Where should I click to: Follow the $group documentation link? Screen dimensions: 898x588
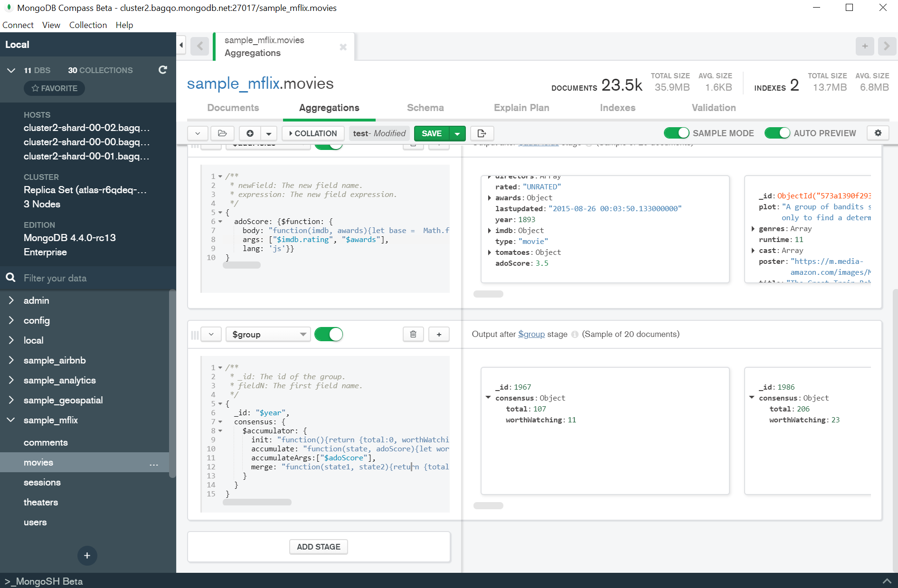point(531,334)
